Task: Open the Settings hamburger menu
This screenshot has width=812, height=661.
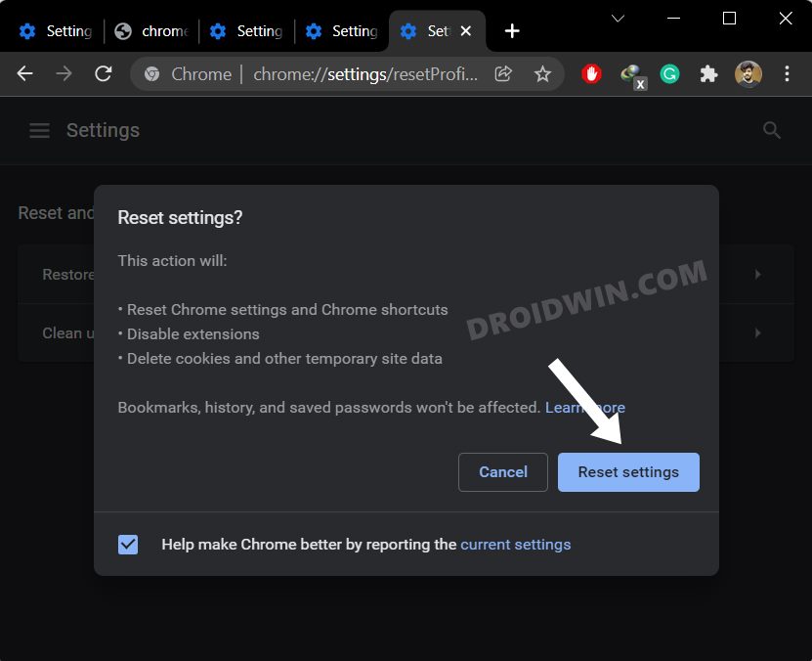Action: coord(39,129)
